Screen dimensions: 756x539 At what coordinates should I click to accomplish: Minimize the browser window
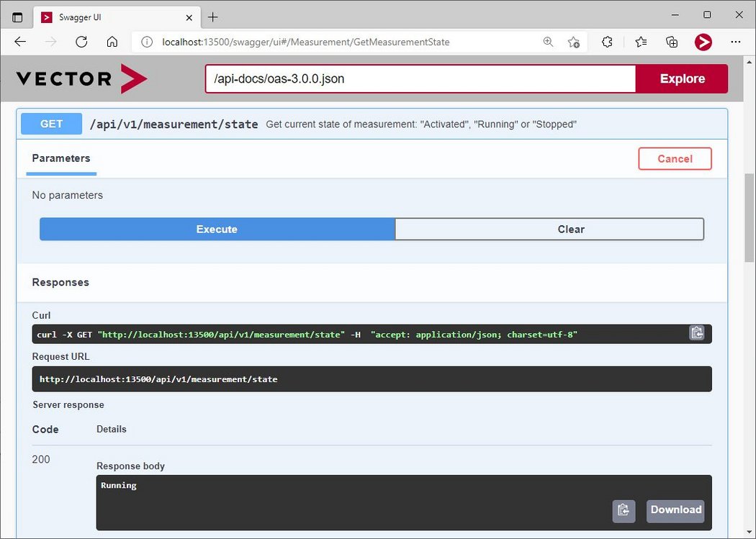coord(675,15)
